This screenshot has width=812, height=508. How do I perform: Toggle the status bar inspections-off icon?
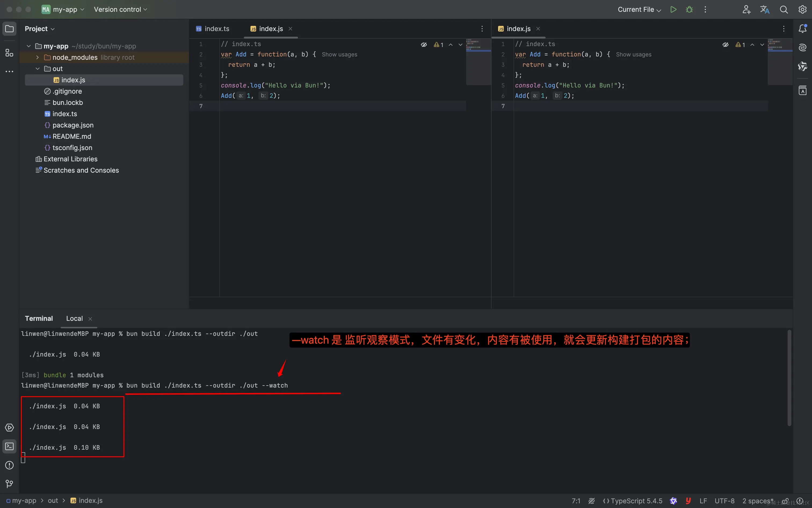(592, 500)
